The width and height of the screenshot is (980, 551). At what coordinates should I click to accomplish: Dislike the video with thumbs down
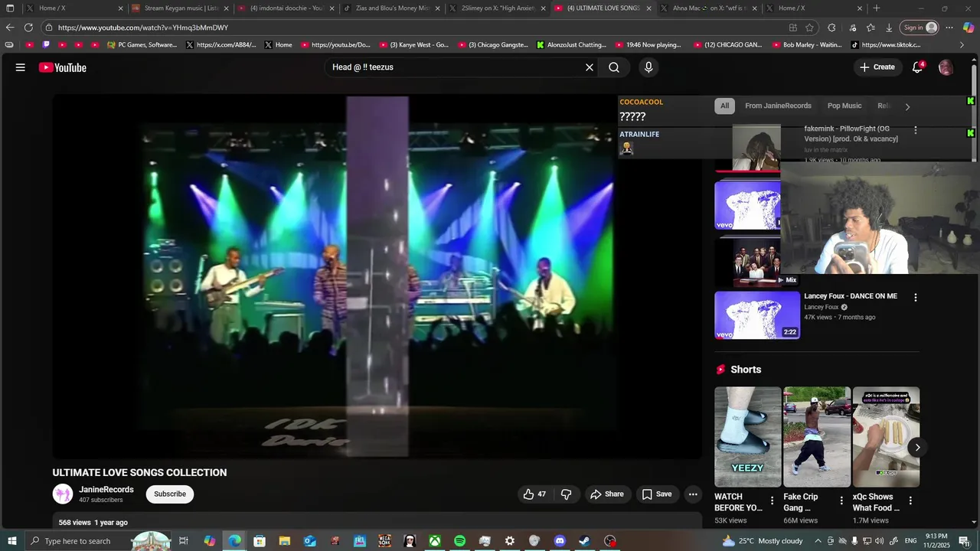(x=567, y=494)
